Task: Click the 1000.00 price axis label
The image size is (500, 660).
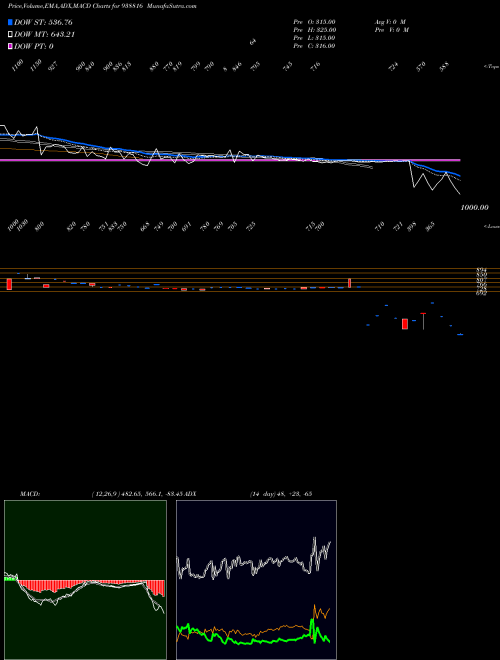Action: pos(475,208)
